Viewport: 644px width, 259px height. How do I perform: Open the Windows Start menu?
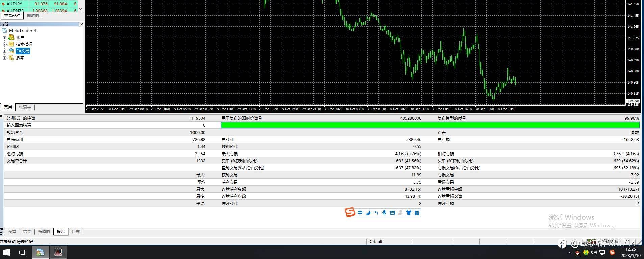click(6, 252)
